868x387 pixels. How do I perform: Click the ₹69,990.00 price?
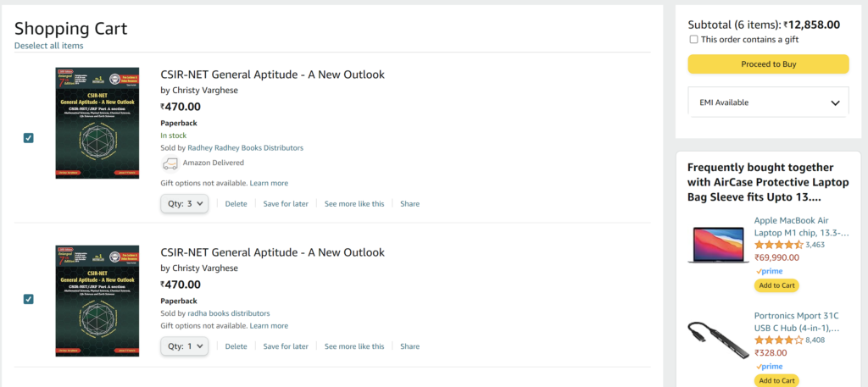tap(776, 257)
